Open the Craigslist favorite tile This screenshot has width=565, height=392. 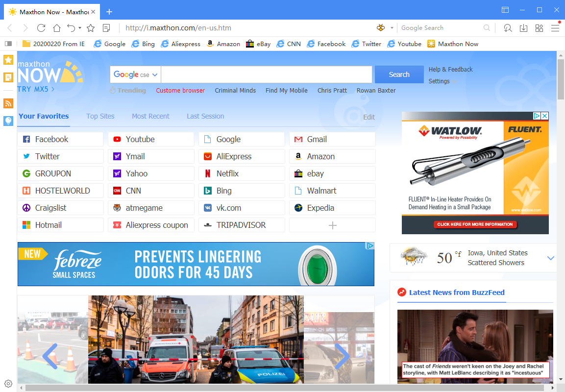click(60, 208)
